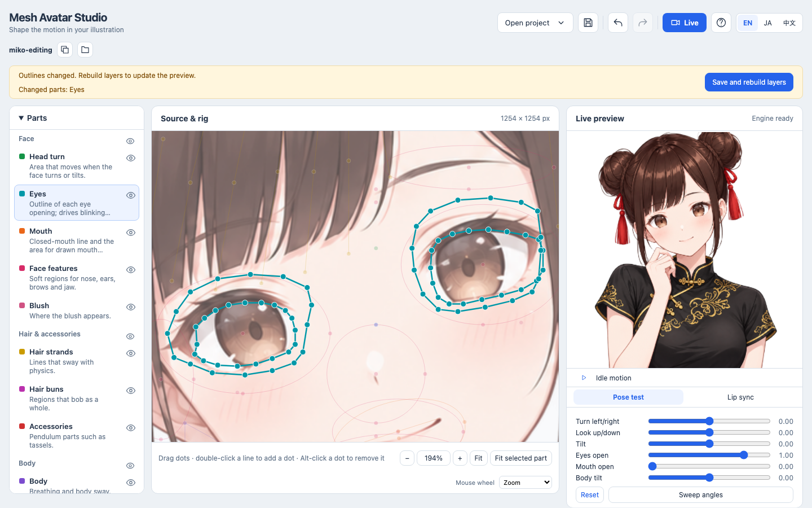The width and height of the screenshot is (812, 508).
Task: Click the Fit zoom button
Action: (x=478, y=458)
